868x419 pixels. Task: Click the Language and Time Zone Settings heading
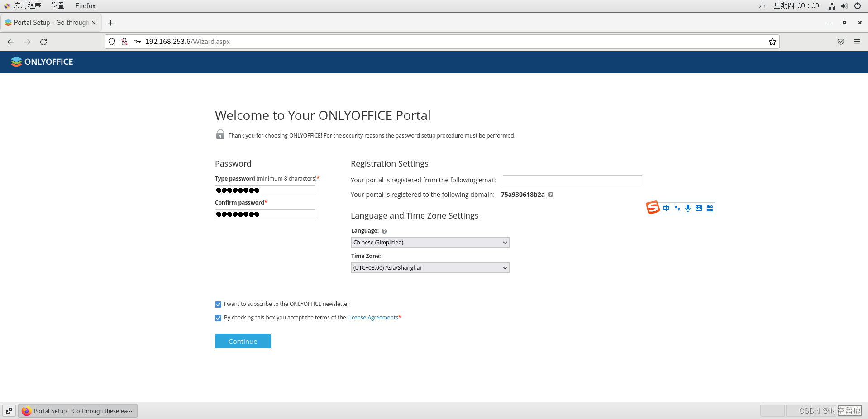[415, 216]
